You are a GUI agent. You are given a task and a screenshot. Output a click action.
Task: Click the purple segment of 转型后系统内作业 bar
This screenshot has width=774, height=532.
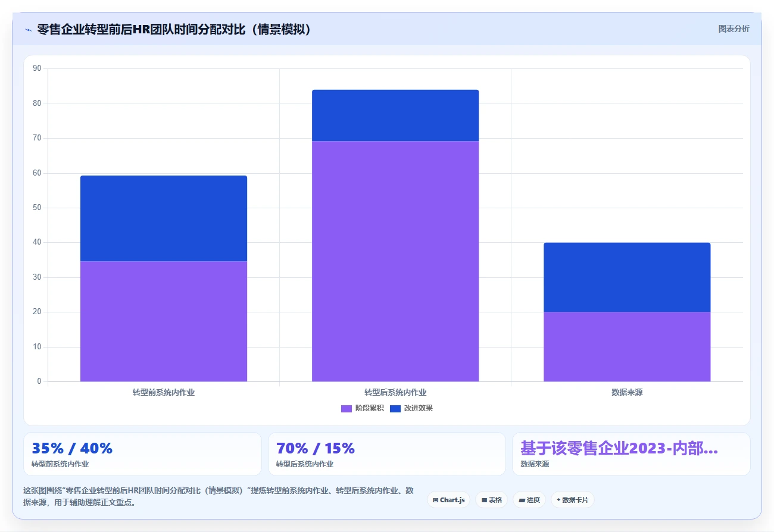tap(395, 261)
